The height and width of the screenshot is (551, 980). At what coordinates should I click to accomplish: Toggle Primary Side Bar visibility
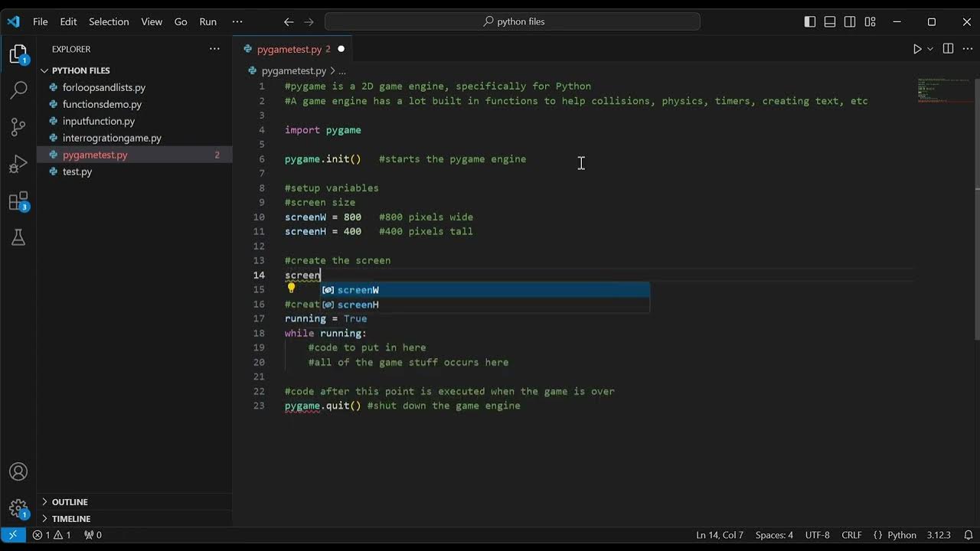[x=810, y=21]
